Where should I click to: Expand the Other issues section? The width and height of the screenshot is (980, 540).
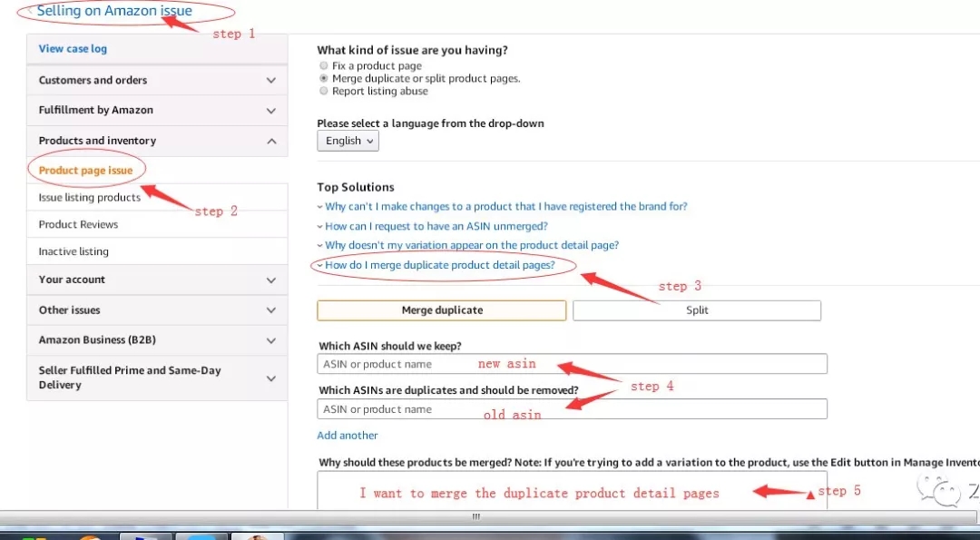tap(157, 310)
